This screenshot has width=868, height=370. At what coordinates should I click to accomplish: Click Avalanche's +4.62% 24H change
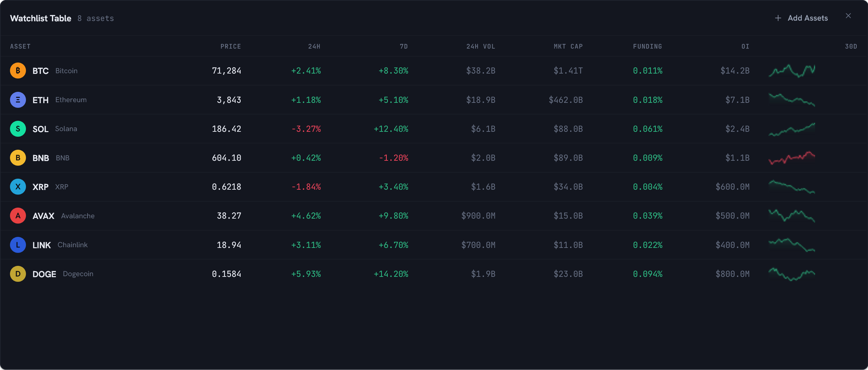click(306, 216)
